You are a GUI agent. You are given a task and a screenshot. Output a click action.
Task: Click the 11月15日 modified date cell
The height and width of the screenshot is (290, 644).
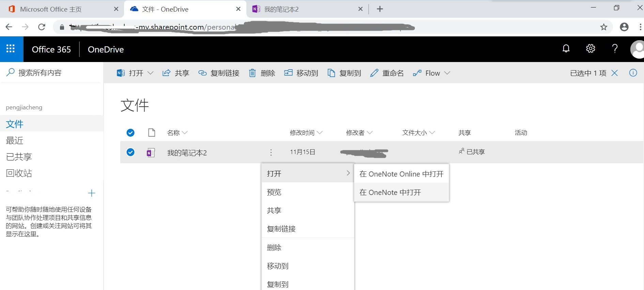coord(303,152)
